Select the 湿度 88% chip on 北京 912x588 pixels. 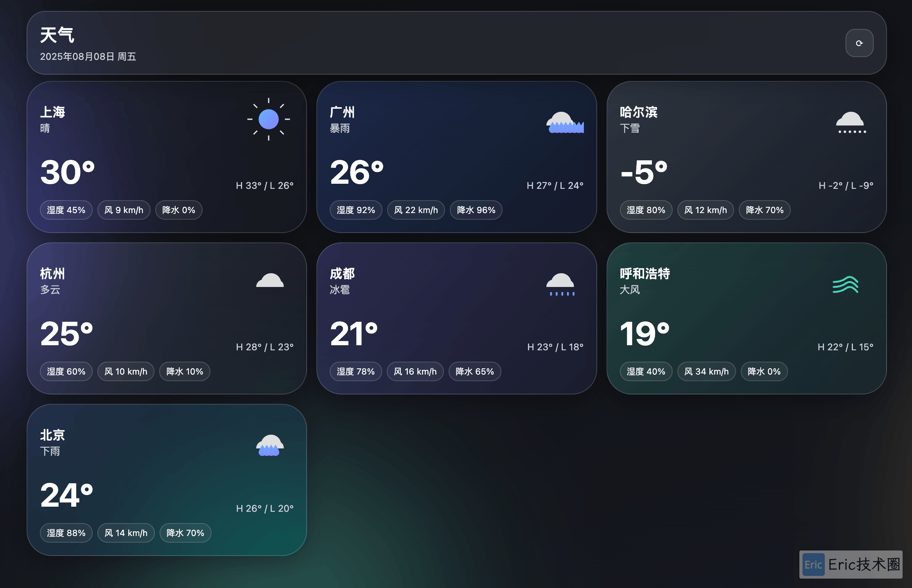66,533
